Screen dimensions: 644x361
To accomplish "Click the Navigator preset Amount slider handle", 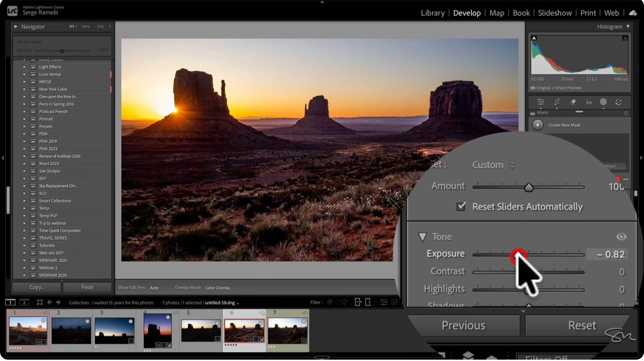I will click(62, 51).
